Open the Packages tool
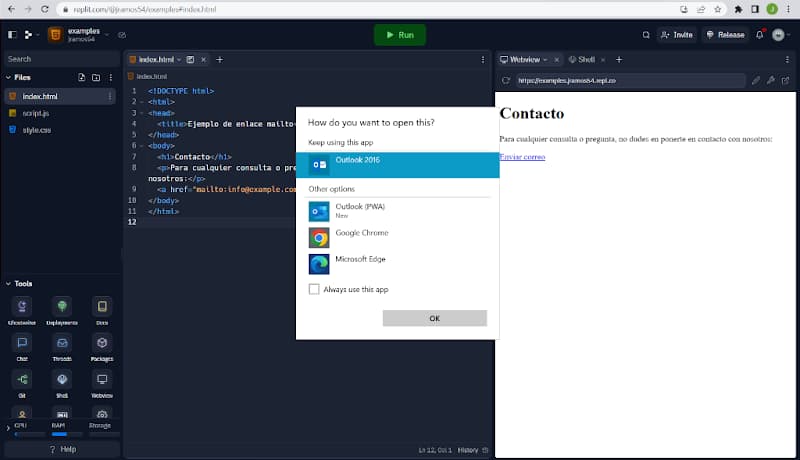This screenshot has height=460, width=800. (x=102, y=347)
